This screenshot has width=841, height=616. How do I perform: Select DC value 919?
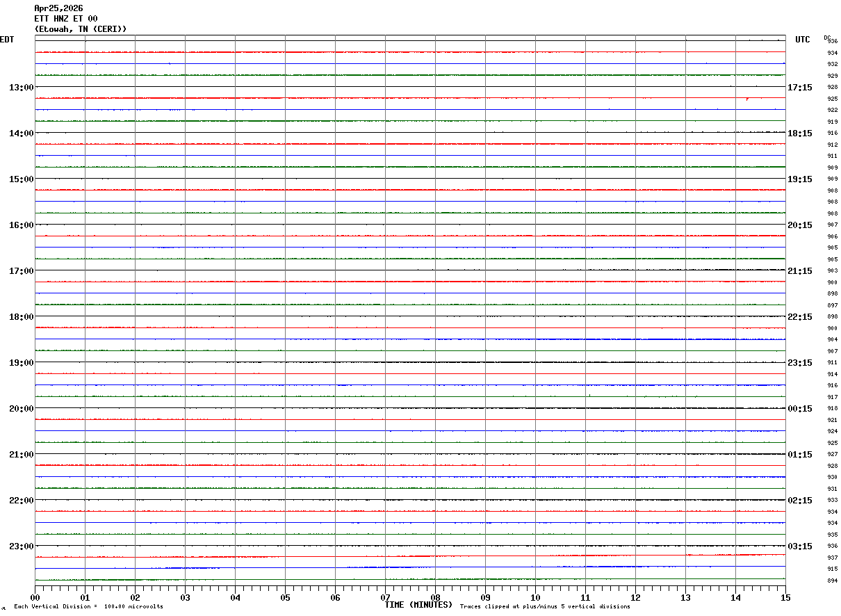pyautogui.click(x=832, y=122)
